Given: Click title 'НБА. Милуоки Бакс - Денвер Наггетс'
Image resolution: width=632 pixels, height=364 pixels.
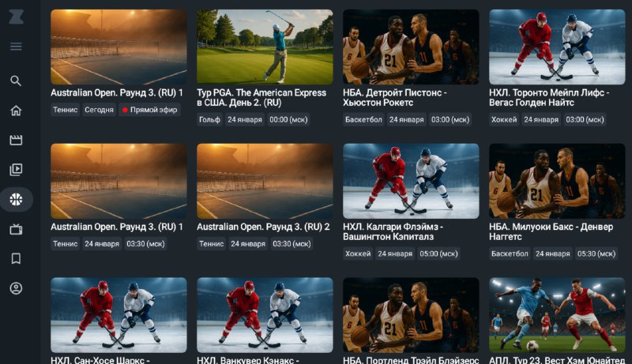Looking at the screenshot, I should (x=551, y=232).
